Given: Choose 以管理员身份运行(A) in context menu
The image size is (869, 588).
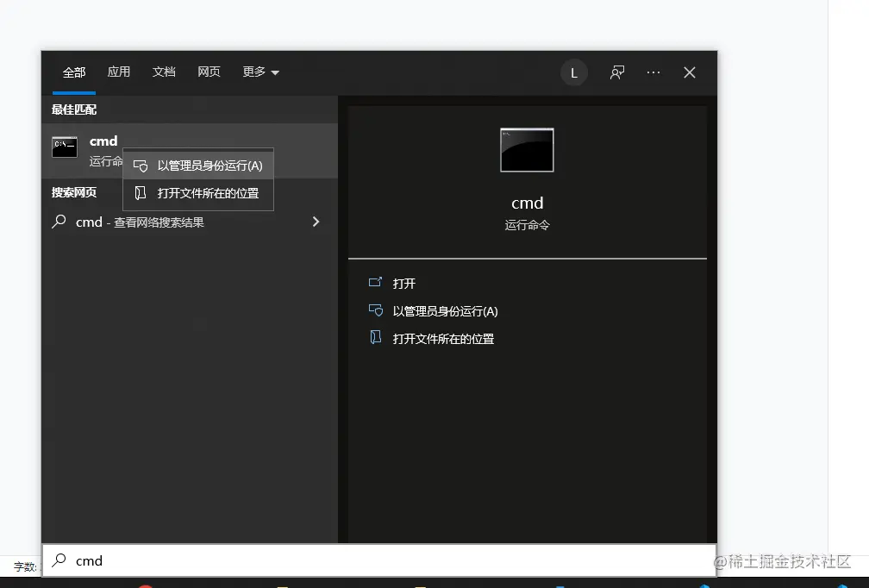Looking at the screenshot, I should coord(198,166).
